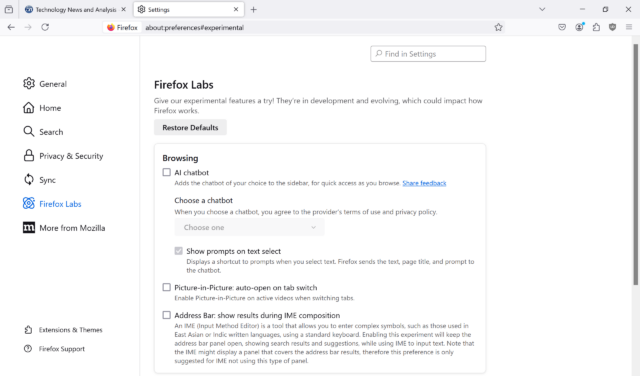Open the Pocket save icon
The width and height of the screenshot is (640, 376).
point(562,27)
